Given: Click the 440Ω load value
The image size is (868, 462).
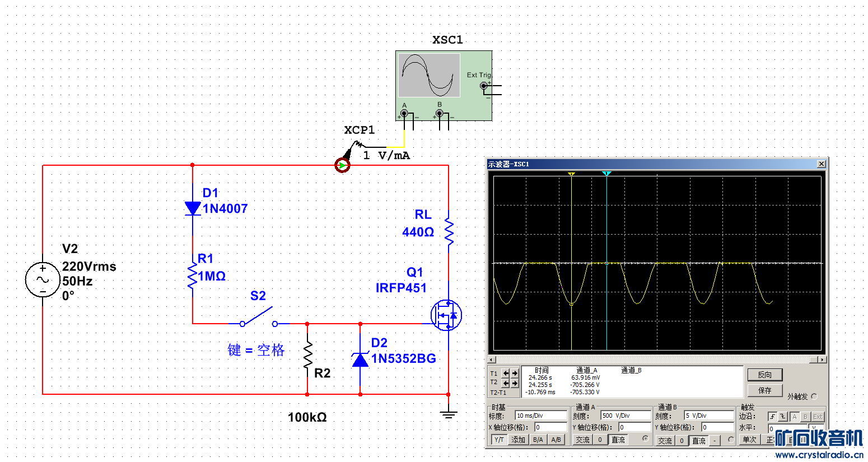Looking at the screenshot, I should tap(418, 232).
